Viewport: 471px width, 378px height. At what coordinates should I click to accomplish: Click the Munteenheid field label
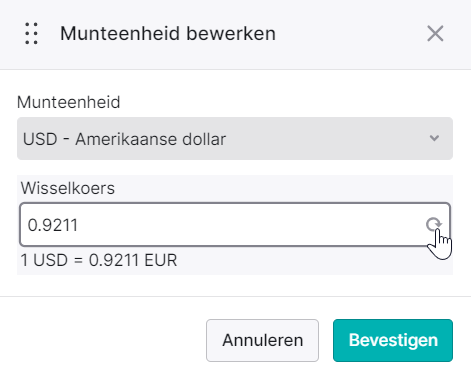coord(68,102)
